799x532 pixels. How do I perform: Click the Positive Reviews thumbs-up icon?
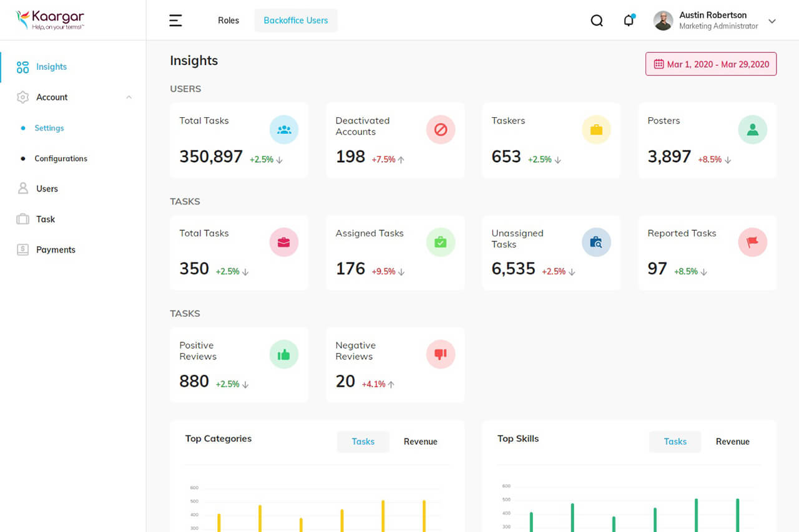pos(284,354)
